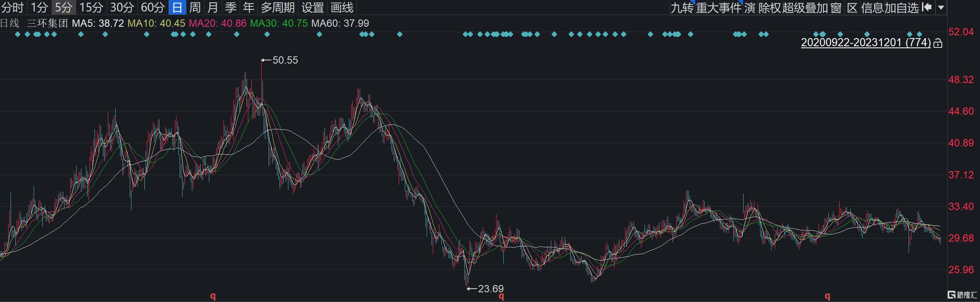Screen dimensions: 980x302
Task: Click 加自选 to add to watchlist
Action: pos(902,7)
